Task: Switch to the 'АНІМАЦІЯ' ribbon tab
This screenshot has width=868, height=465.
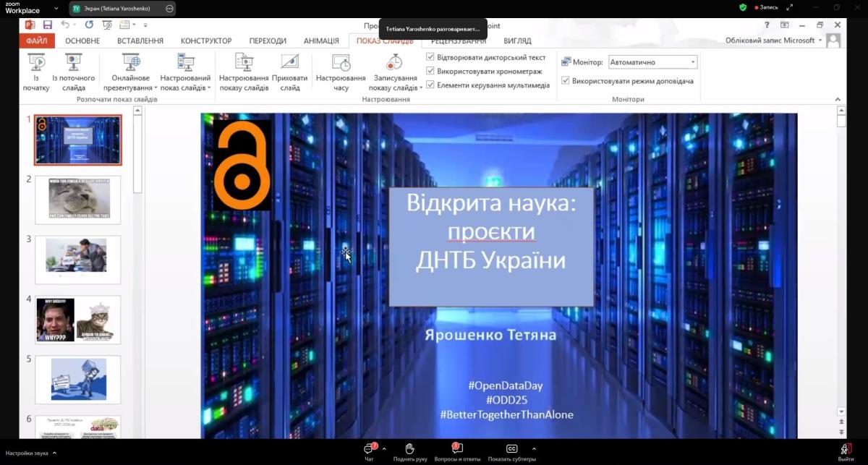Action: point(321,41)
